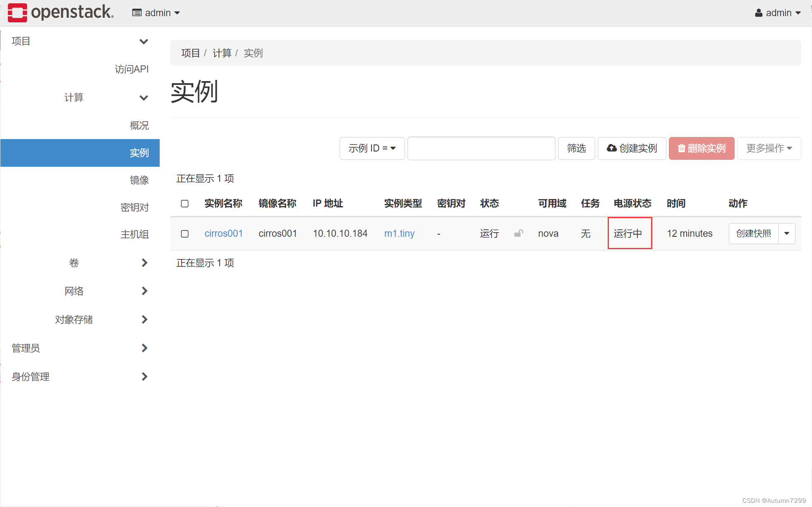Click the 时间 column header
Viewport: 812px width, 507px height.
click(676, 203)
